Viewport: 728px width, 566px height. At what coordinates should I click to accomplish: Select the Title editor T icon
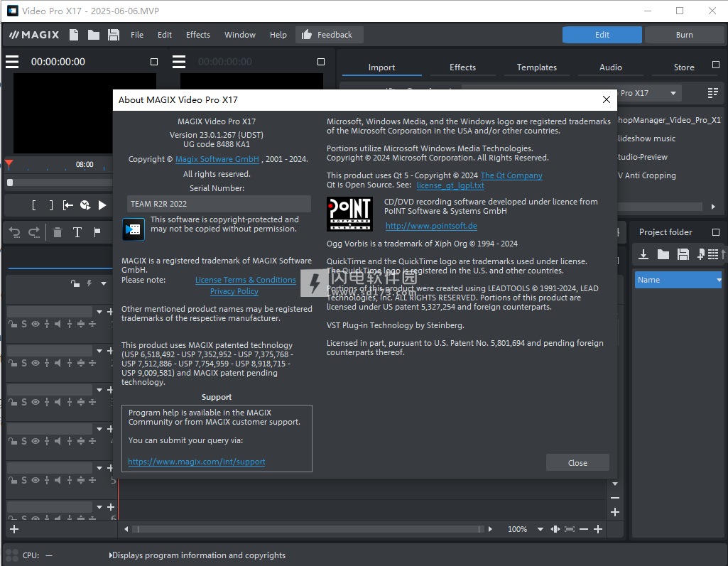[x=77, y=232]
